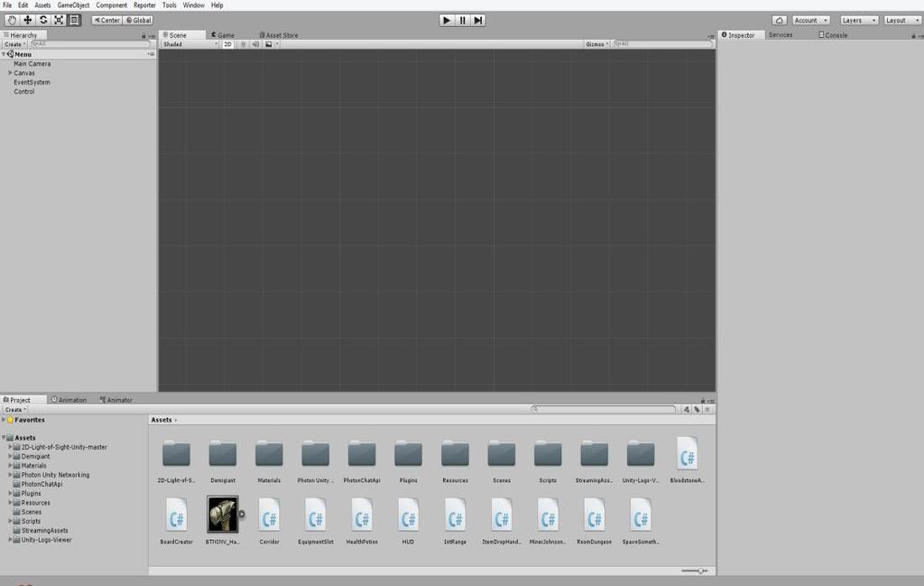Toggle 2D mode in Scene view

pos(227,44)
